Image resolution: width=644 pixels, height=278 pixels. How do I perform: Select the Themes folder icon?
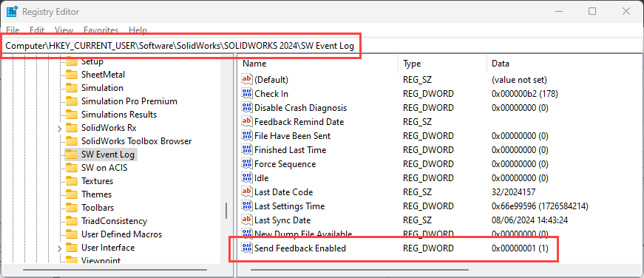72,194
